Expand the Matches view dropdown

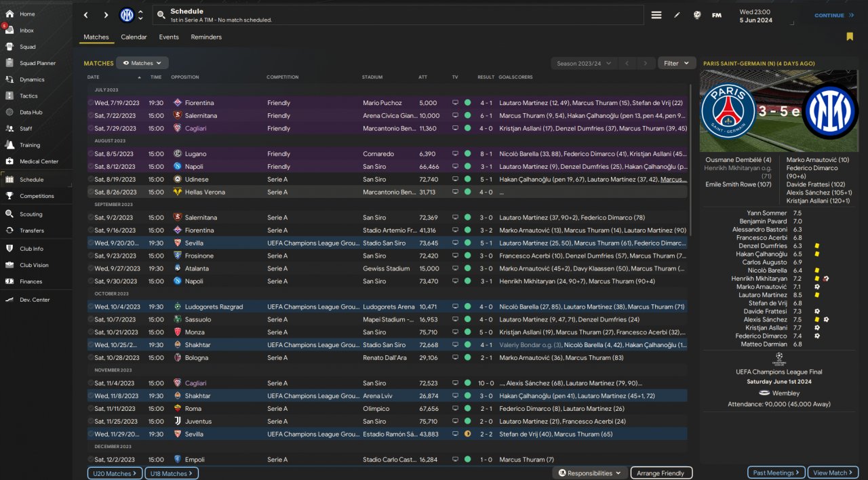(x=142, y=63)
